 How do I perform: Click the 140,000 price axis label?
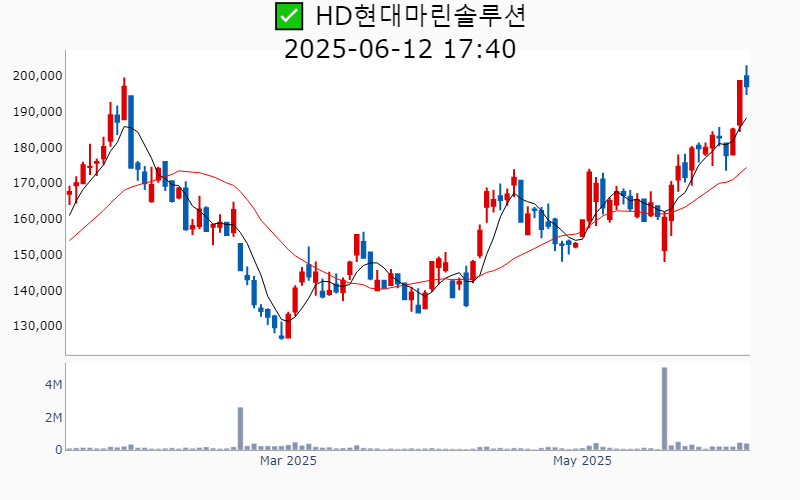(x=38, y=291)
